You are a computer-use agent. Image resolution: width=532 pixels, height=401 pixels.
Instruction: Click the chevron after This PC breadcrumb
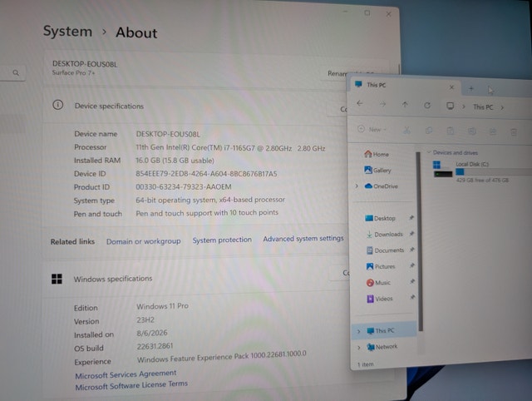click(502, 107)
